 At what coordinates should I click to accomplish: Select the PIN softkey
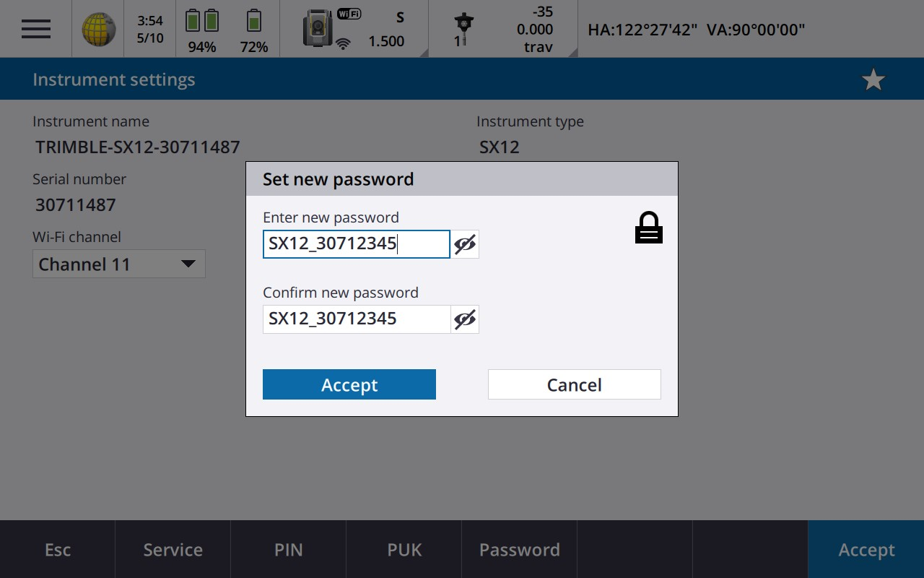tap(289, 550)
